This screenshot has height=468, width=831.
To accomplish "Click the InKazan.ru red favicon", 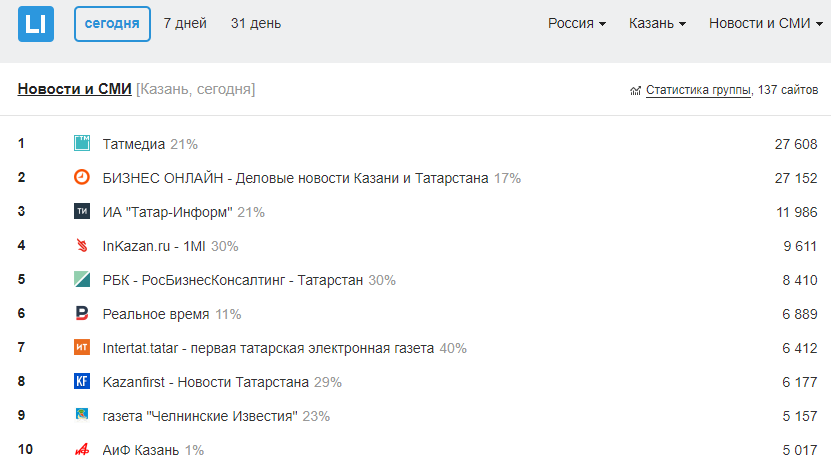I will coord(82,245).
